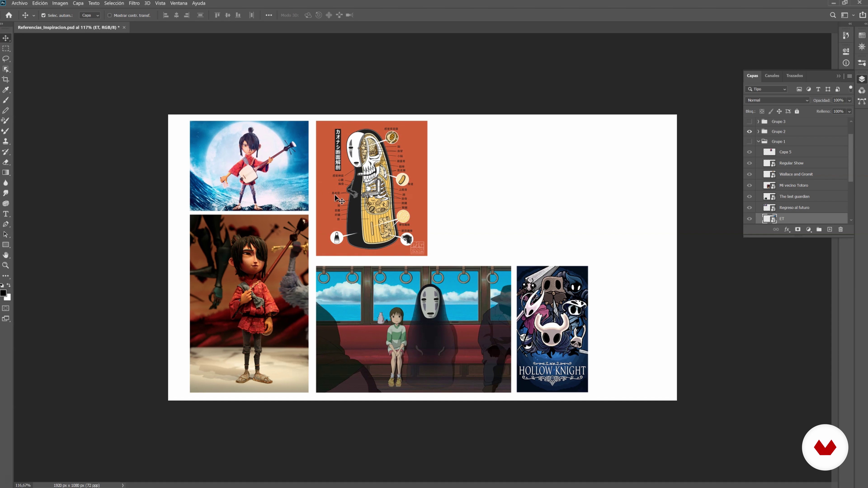
Task: Select the Eyedropper tool
Action: [6, 90]
